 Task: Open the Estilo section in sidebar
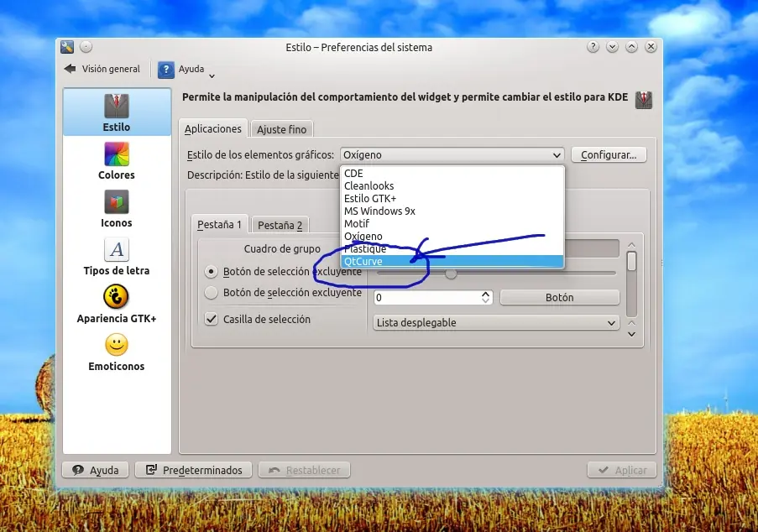point(117,112)
